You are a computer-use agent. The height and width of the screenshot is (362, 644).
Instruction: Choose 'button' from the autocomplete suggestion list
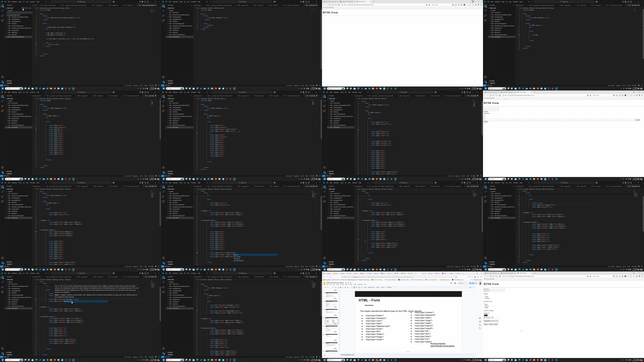click(x=256, y=257)
